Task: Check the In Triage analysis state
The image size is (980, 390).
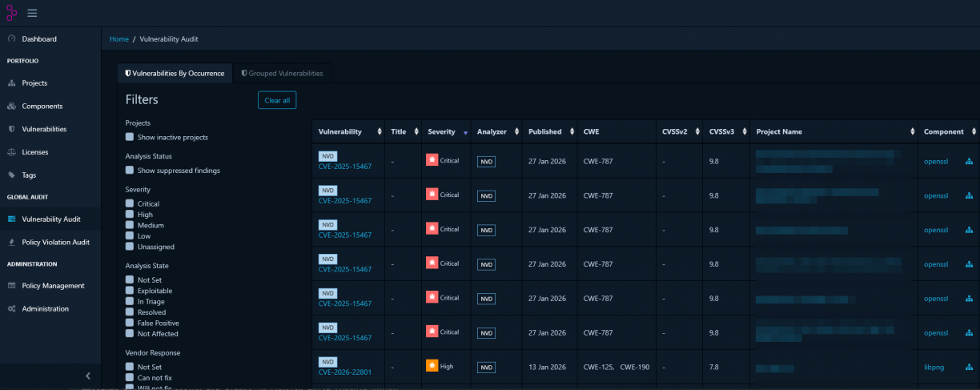Action: click(130, 301)
